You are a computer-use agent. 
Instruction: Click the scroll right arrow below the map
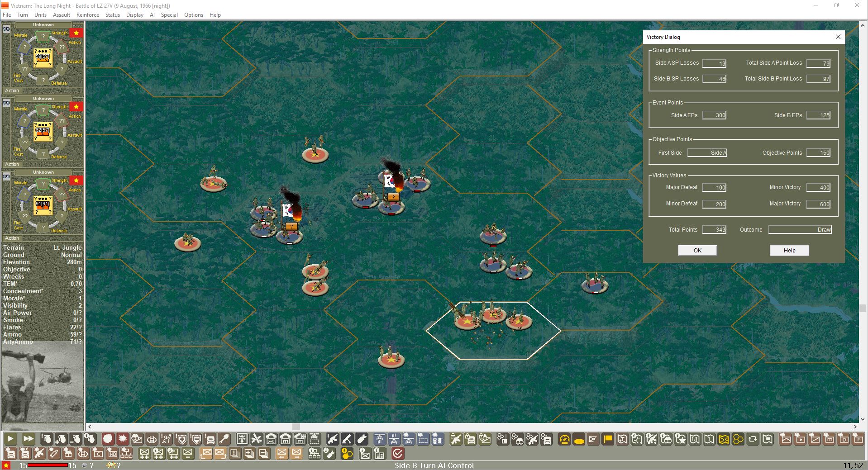click(x=855, y=427)
